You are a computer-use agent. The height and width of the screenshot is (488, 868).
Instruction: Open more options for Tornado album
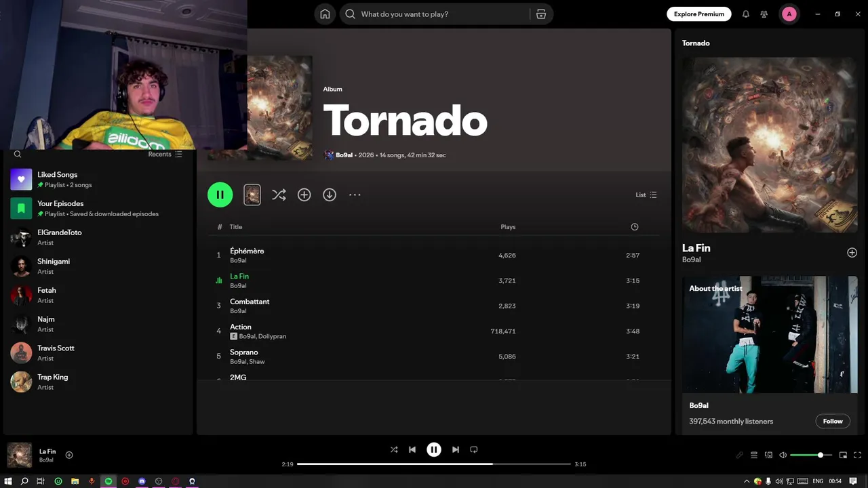[355, 195]
